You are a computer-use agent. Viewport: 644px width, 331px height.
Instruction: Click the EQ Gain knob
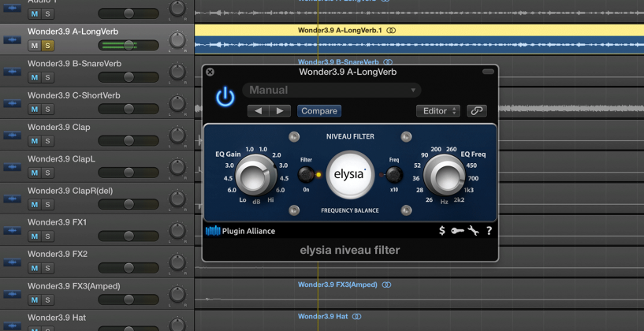click(256, 176)
